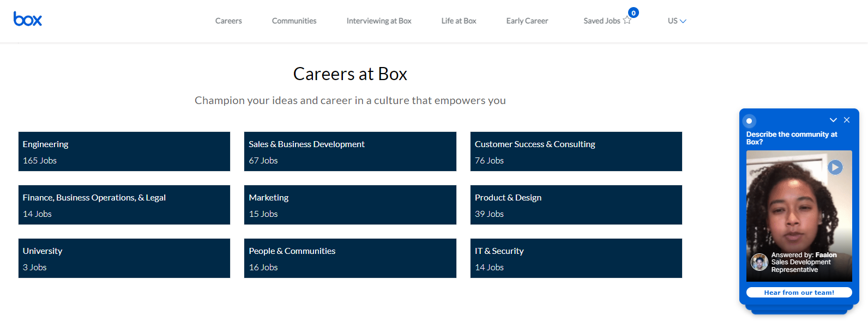
Task: Click the "Describe the community at Box?" question
Action: point(792,138)
